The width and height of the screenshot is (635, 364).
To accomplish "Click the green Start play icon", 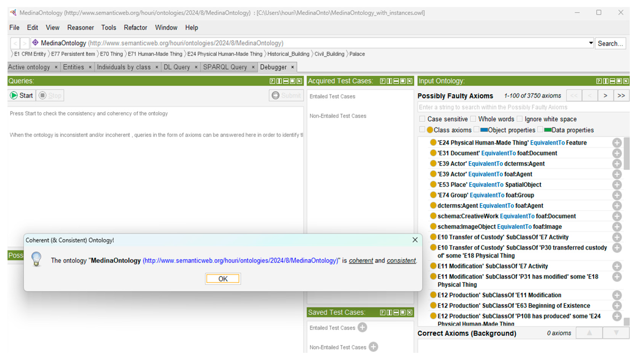I will (x=14, y=96).
